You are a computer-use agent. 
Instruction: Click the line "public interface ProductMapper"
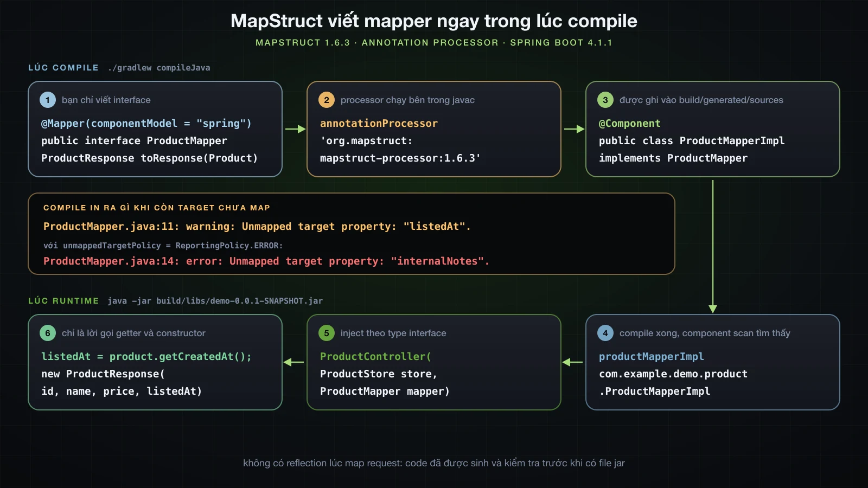[135, 141]
